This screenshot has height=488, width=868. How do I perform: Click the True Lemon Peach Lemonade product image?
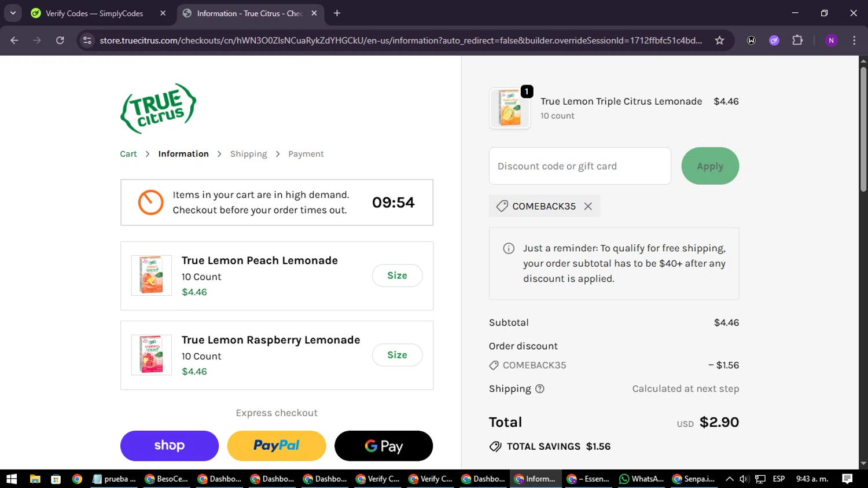click(152, 276)
